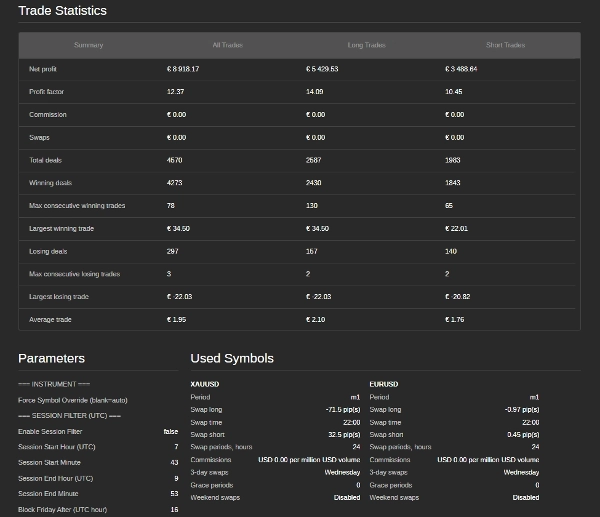Click the Long Trades winning deals value
The width and height of the screenshot is (600, 517).
click(316, 183)
